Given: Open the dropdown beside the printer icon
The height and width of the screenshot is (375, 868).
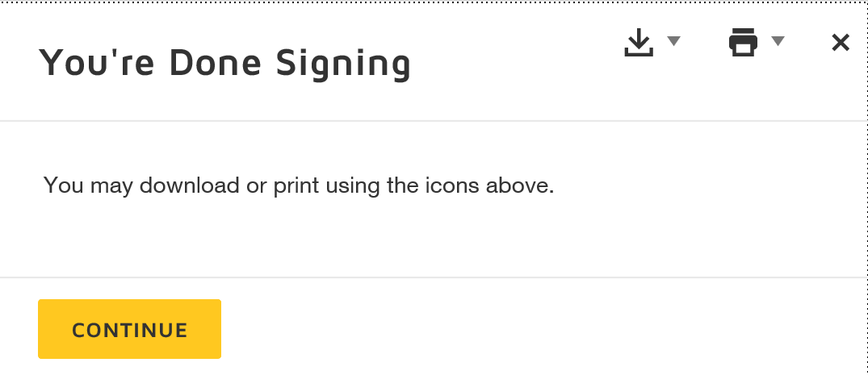Looking at the screenshot, I should (778, 42).
